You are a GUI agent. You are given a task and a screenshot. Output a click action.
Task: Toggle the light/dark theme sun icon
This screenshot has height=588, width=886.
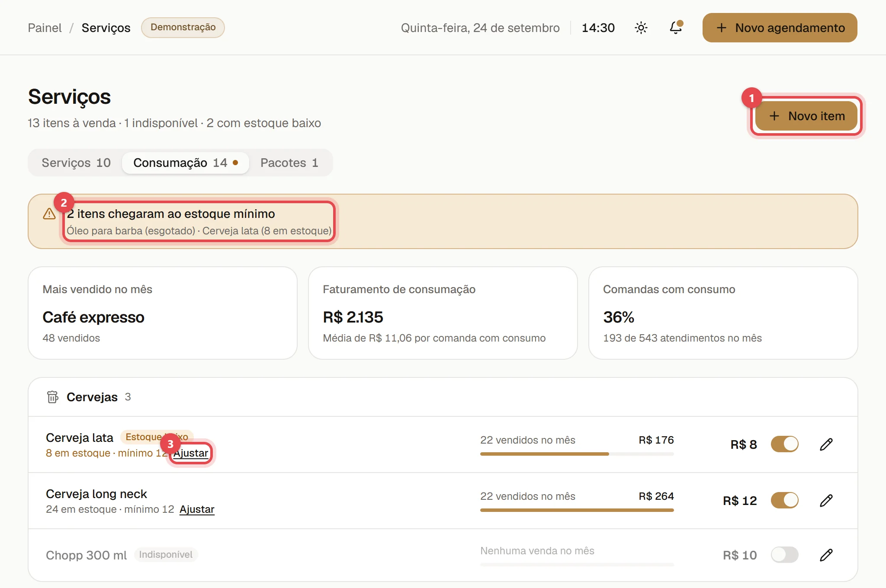pyautogui.click(x=641, y=28)
